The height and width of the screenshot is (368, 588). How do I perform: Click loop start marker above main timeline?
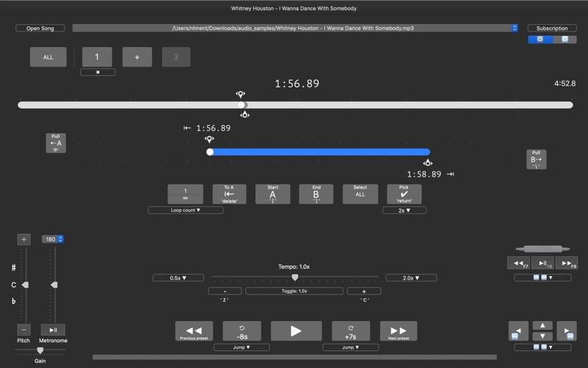point(240,94)
